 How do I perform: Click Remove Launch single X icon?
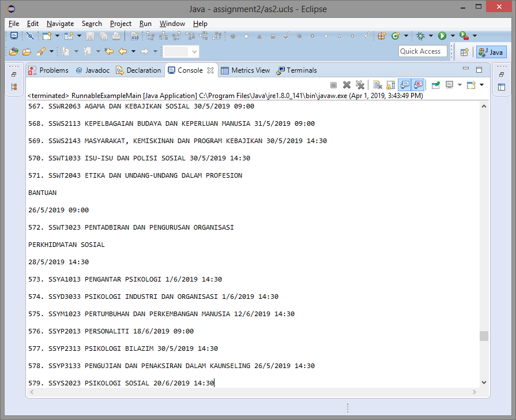click(x=346, y=85)
